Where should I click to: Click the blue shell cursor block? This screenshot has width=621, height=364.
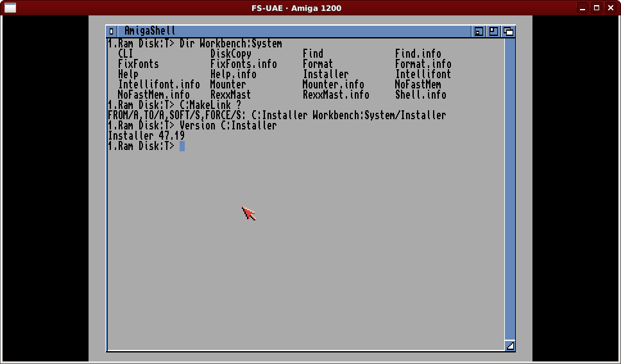pyautogui.click(x=182, y=146)
